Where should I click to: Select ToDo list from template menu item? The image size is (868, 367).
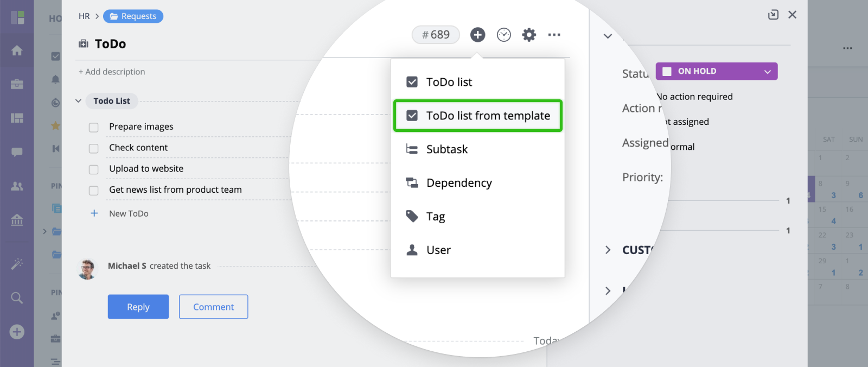[x=477, y=116]
